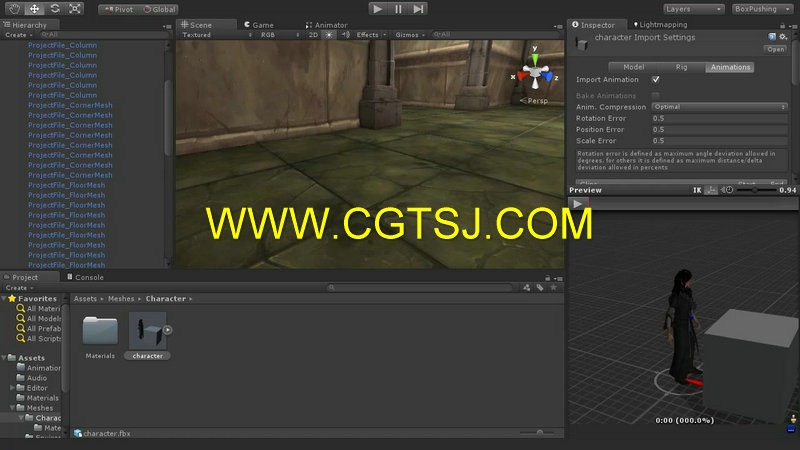Open the Hierarchy Create dropdown
Viewport: 800px width, 450px height.
[x=19, y=35]
